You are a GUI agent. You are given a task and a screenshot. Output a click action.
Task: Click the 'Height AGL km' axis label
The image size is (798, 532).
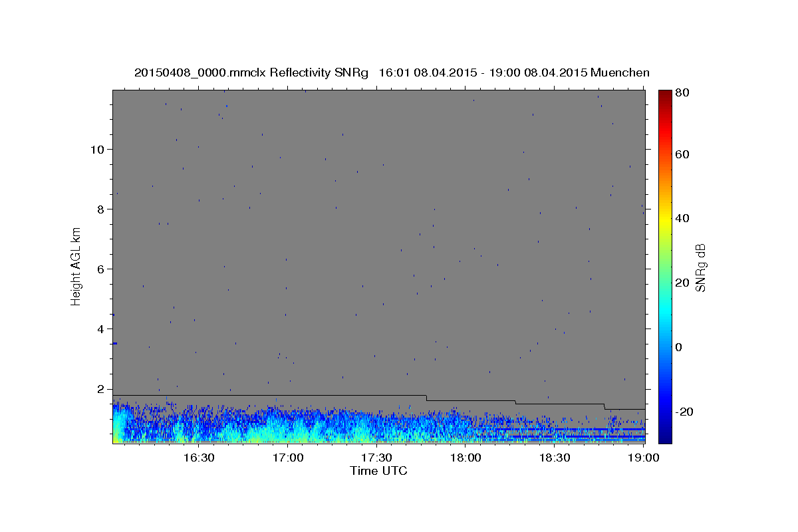[x=76, y=266]
